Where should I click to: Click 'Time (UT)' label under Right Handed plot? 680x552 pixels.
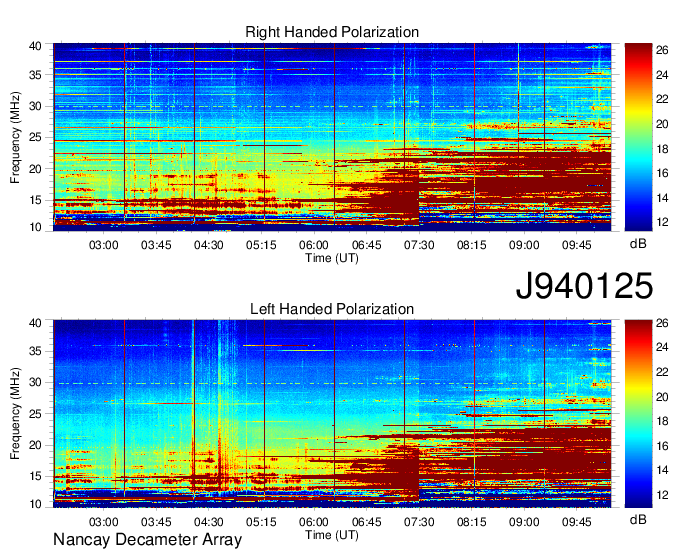coord(332,258)
